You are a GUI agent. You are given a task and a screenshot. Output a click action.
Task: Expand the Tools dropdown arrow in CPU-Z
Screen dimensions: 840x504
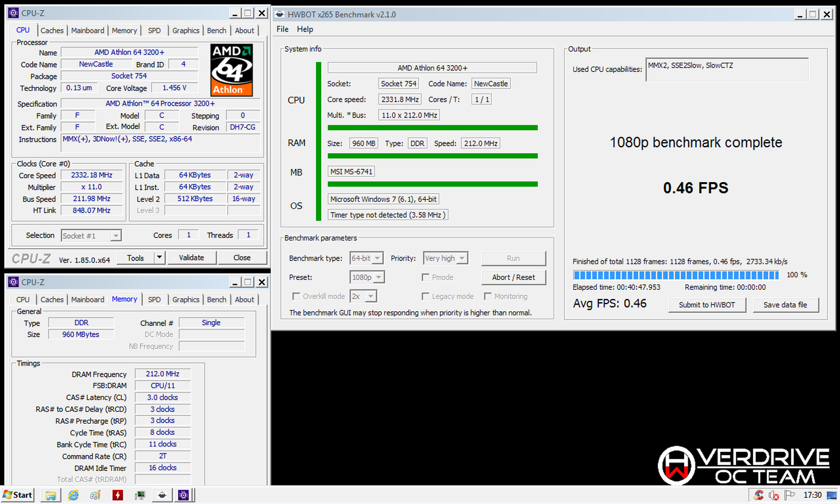(160, 258)
